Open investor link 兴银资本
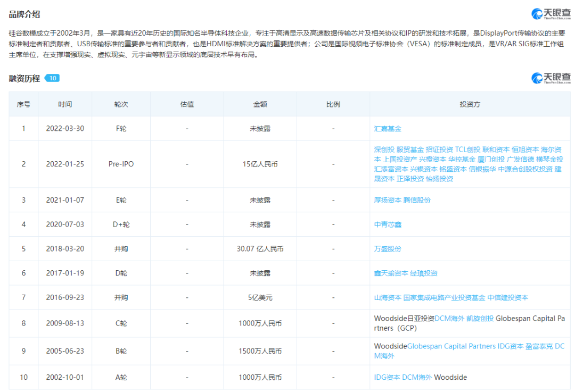Viewport: 575px width, 392px height. (424, 169)
